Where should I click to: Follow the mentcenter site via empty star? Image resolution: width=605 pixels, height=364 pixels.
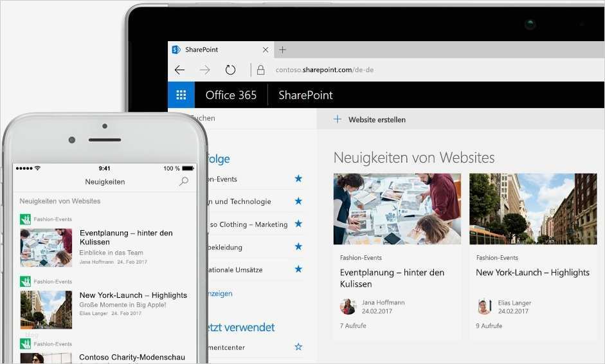tap(298, 347)
